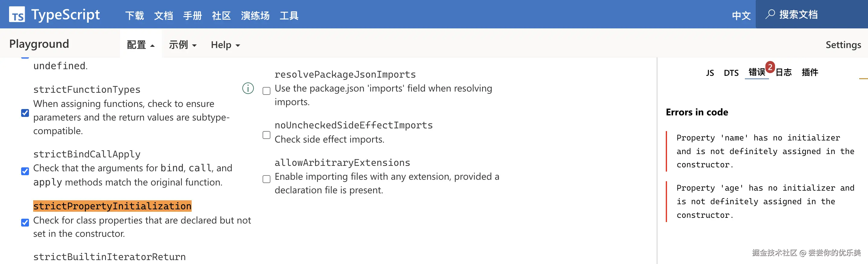Click the info icon beside strictFunctionTypes

[248, 88]
